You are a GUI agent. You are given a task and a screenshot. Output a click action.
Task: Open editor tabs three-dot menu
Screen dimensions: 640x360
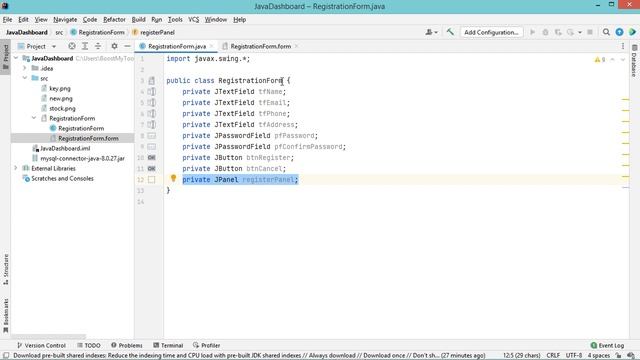(623, 46)
